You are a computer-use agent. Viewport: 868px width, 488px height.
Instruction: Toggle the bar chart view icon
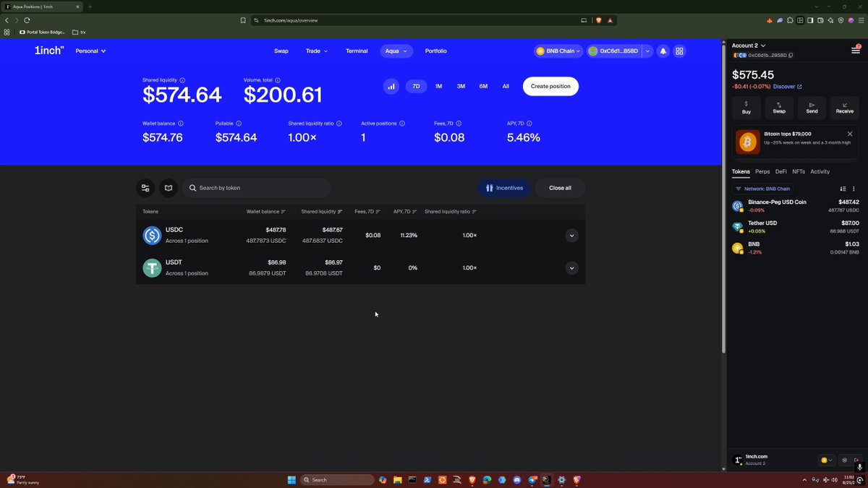click(391, 86)
